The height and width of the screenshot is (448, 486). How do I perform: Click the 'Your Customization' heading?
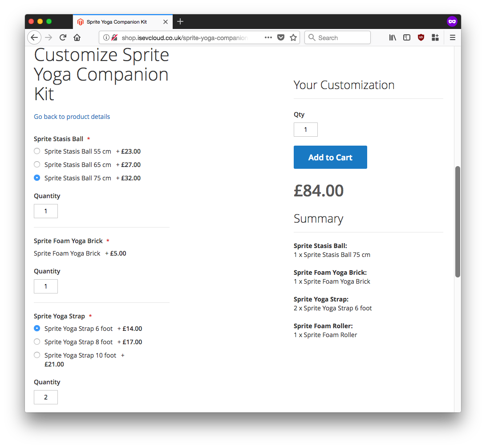[x=344, y=85]
